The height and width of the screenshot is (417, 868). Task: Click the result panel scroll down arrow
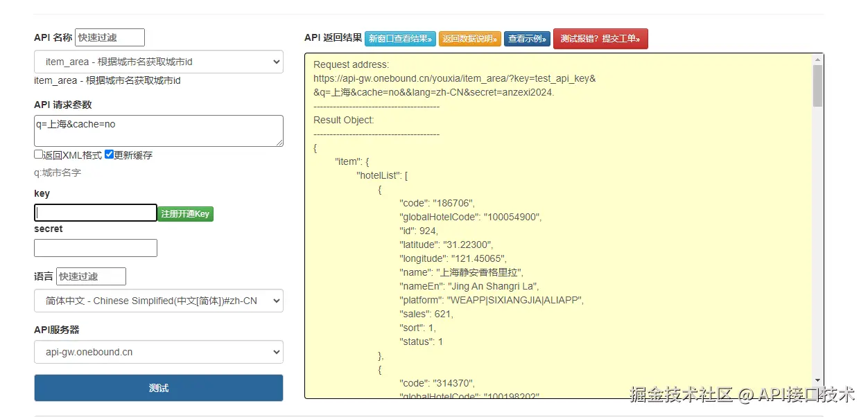click(817, 380)
